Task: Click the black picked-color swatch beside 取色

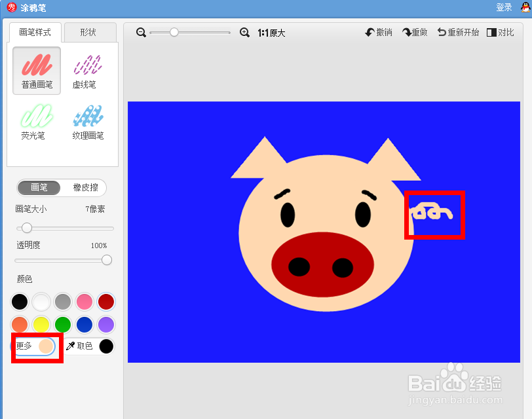Action: 106,346
